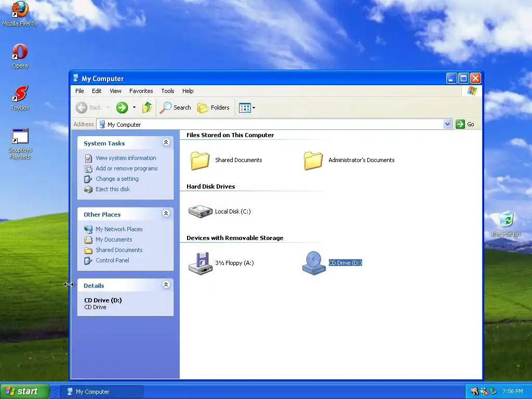Maximize the My Computer window
This screenshot has width=532, height=399.
coord(463,78)
